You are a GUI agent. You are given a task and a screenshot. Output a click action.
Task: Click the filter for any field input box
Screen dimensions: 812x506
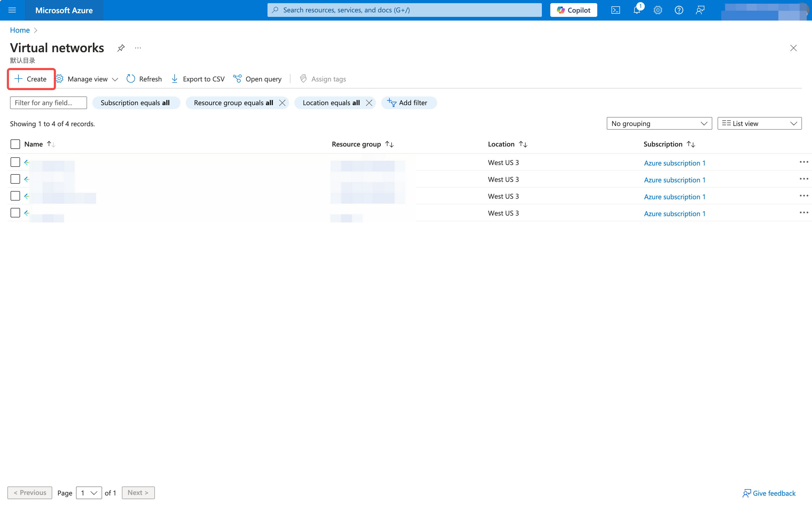(48, 103)
